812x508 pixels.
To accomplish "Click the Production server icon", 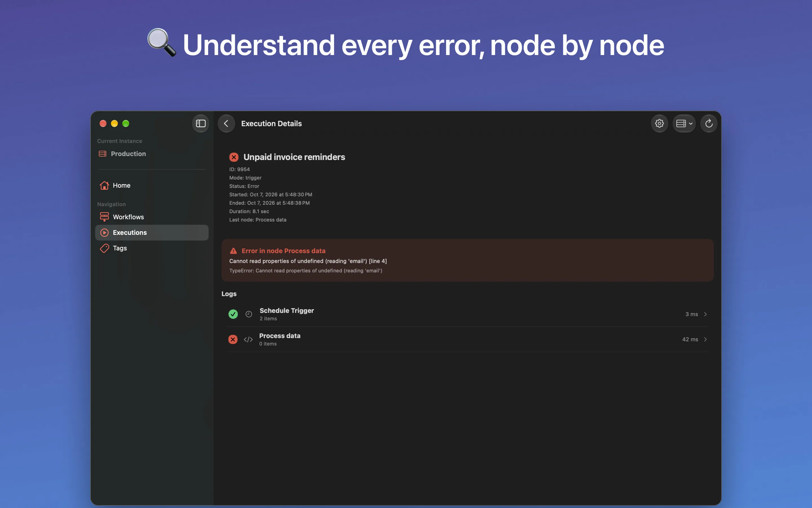I will point(103,154).
